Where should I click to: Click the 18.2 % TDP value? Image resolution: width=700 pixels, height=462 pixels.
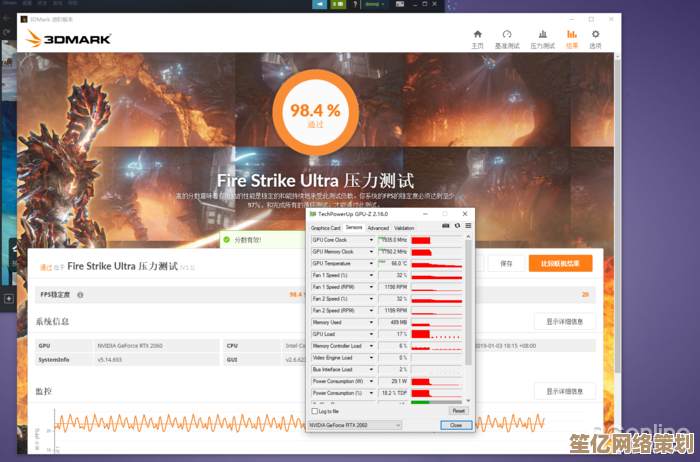coord(393,393)
